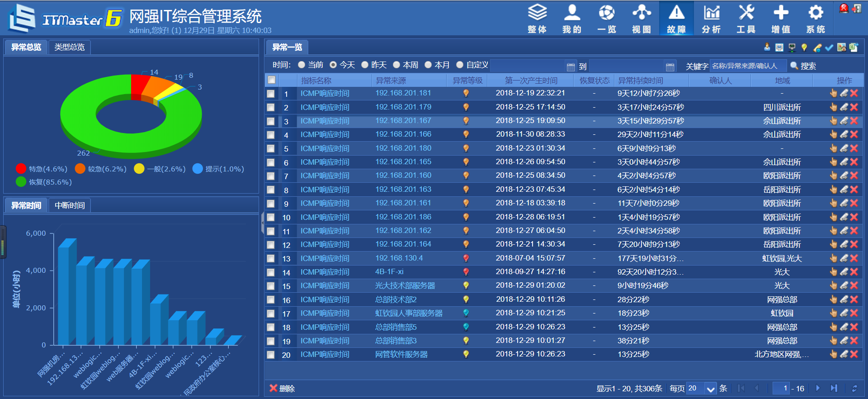868x399 pixels.
Task: Open the end date calendar picker
Action: point(670,66)
